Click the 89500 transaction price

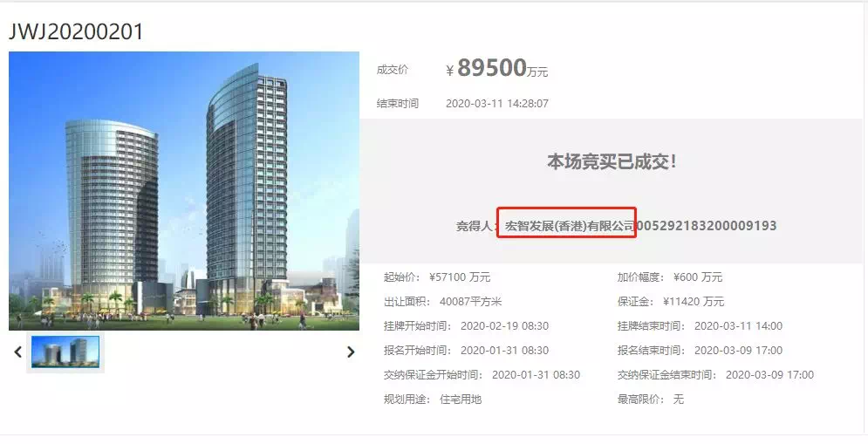491,67
